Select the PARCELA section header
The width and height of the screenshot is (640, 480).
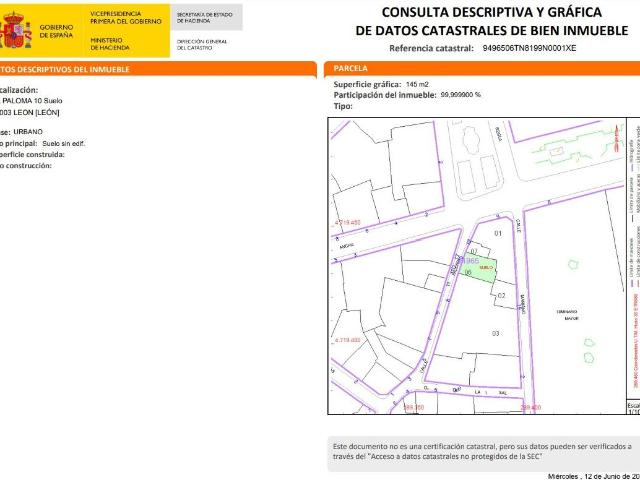coord(351,69)
